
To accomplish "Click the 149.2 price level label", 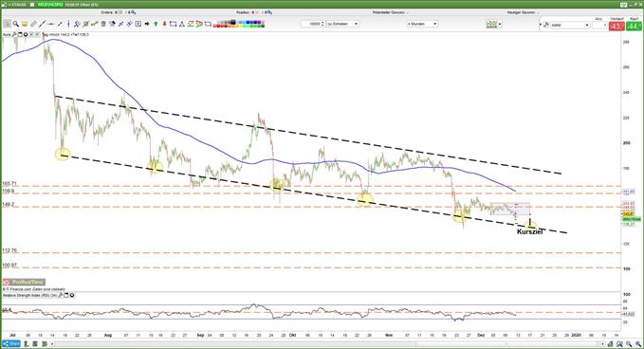I will [8, 204].
